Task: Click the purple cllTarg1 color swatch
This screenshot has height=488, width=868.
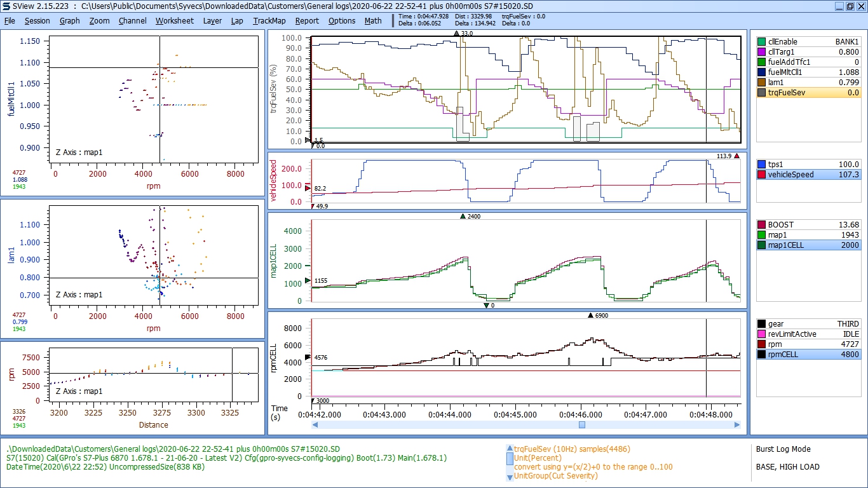Action: coord(762,52)
